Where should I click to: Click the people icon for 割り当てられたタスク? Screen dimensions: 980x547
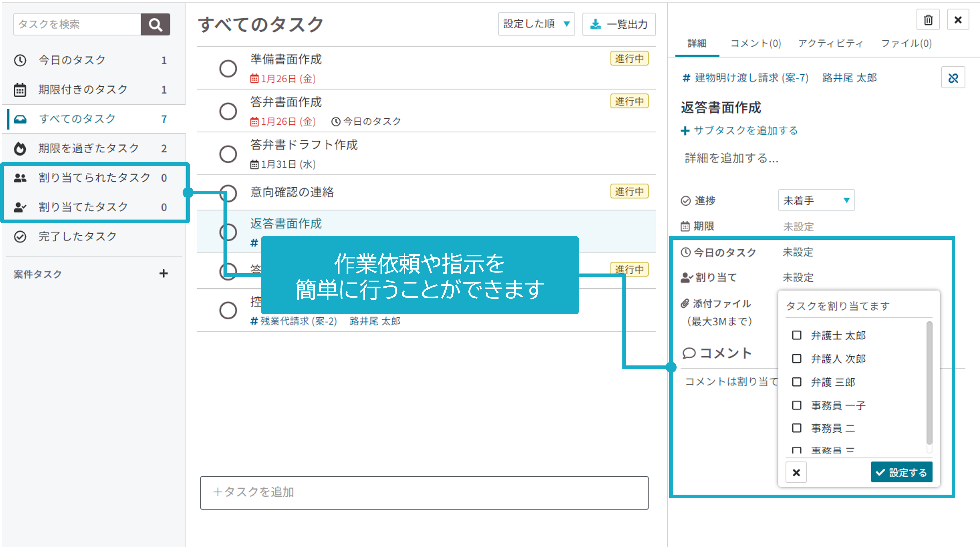[x=20, y=178]
